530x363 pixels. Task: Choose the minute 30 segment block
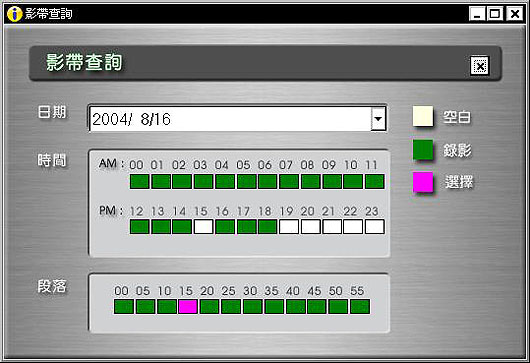pyautogui.click(x=252, y=306)
